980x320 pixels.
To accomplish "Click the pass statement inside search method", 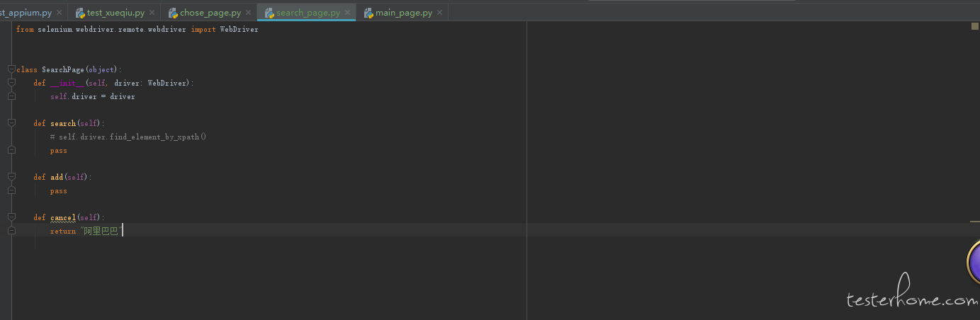I will pyautogui.click(x=59, y=150).
